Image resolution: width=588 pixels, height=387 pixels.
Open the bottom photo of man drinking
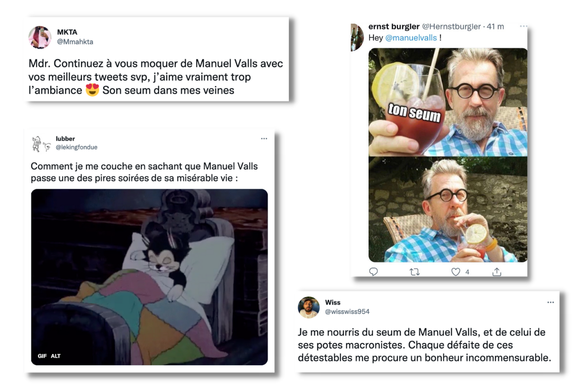(x=448, y=210)
